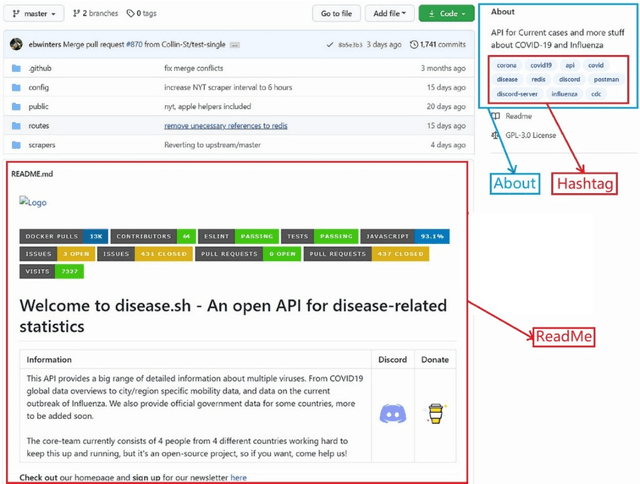This screenshot has width=640, height=484.
Task: Select the discord topic tag
Action: [x=569, y=80]
